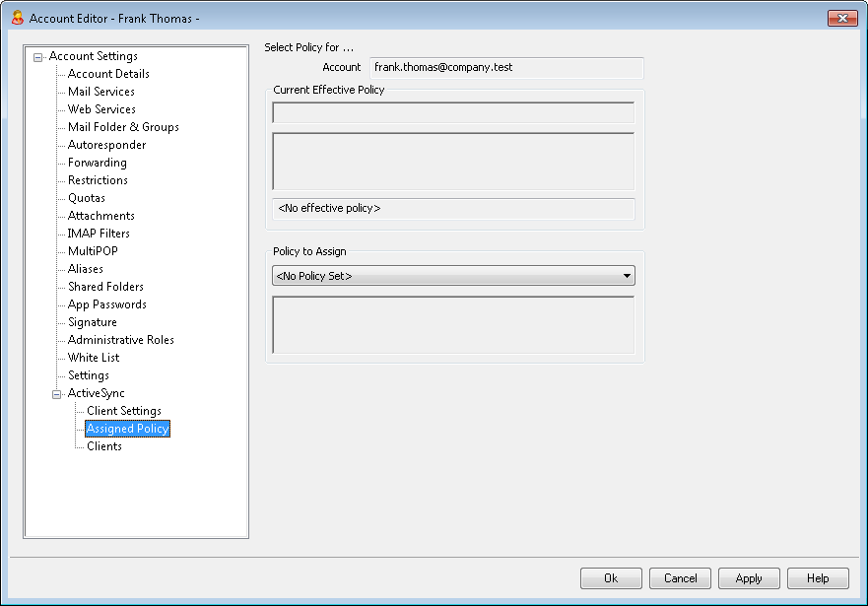Click the Cancel button
This screenshot has width=868, height=606.
point(680,578)
